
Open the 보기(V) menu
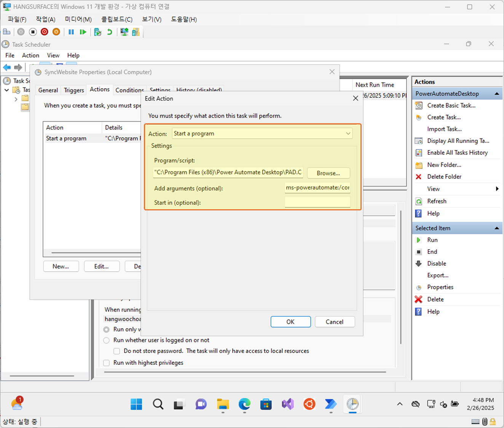tap(152, 19)
